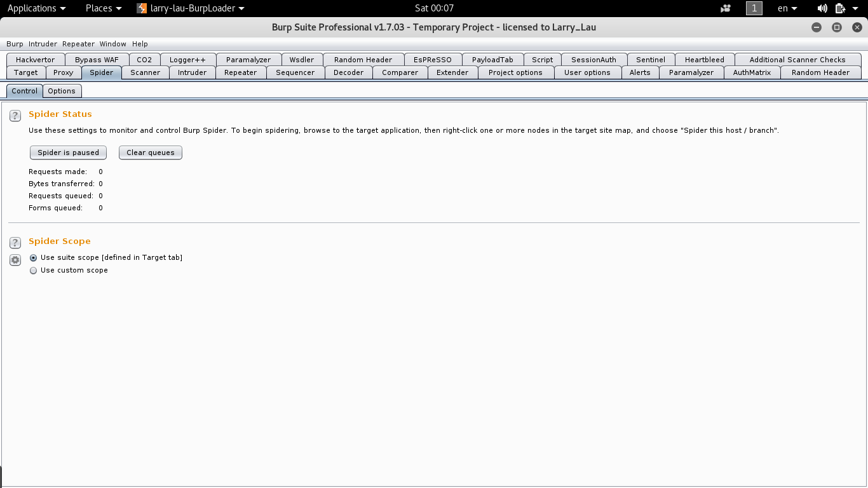Switch to the Extender tab
Screen dimensions: 868x488
pyautogui.click(x=452, y=72)
